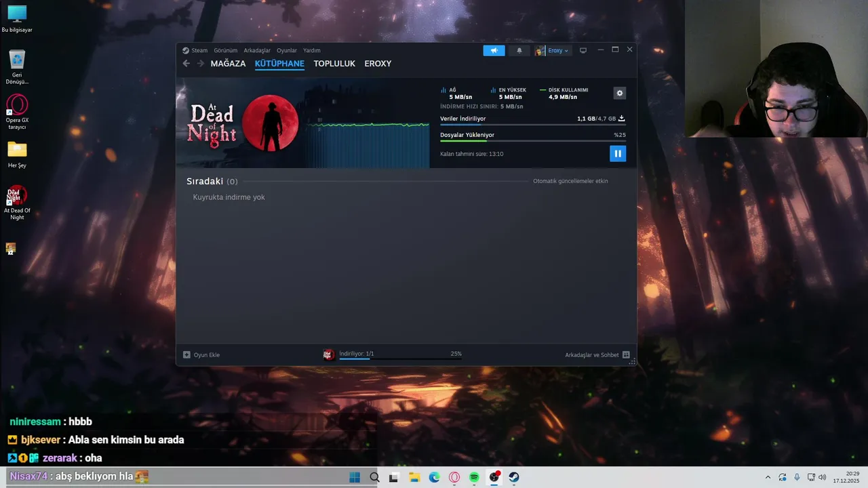Screen dimensions: 868x488
Task: Click Big Picture mode monitor icon
Action: point(583,50)
